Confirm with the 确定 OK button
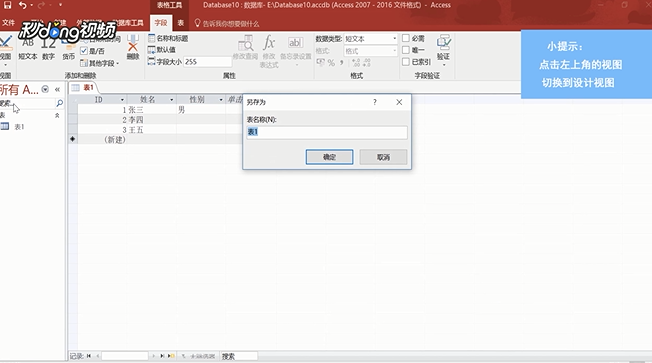Screen dimensions: 652x363 click(x=329, y=157)
